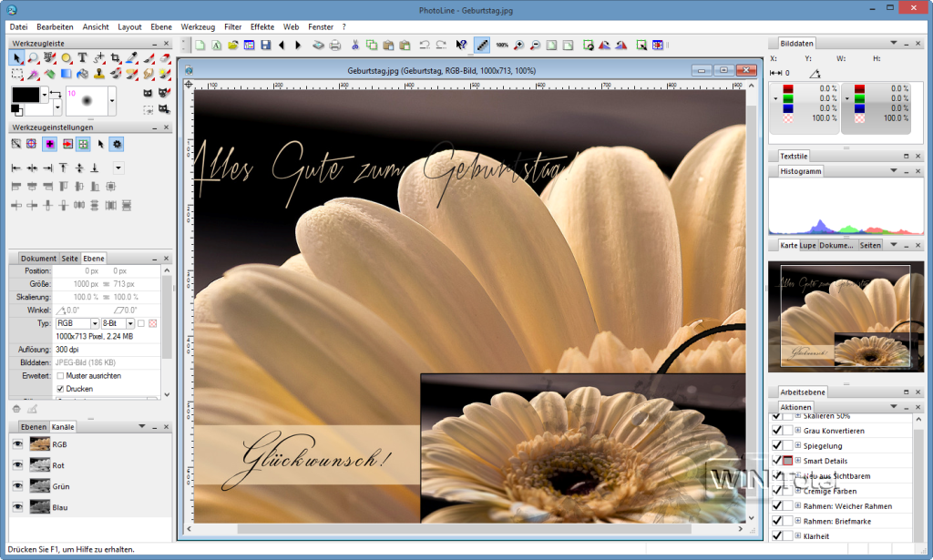Switch to the Lupe tab
This screenshot has height=560, width=933.
tap(807, 245)
